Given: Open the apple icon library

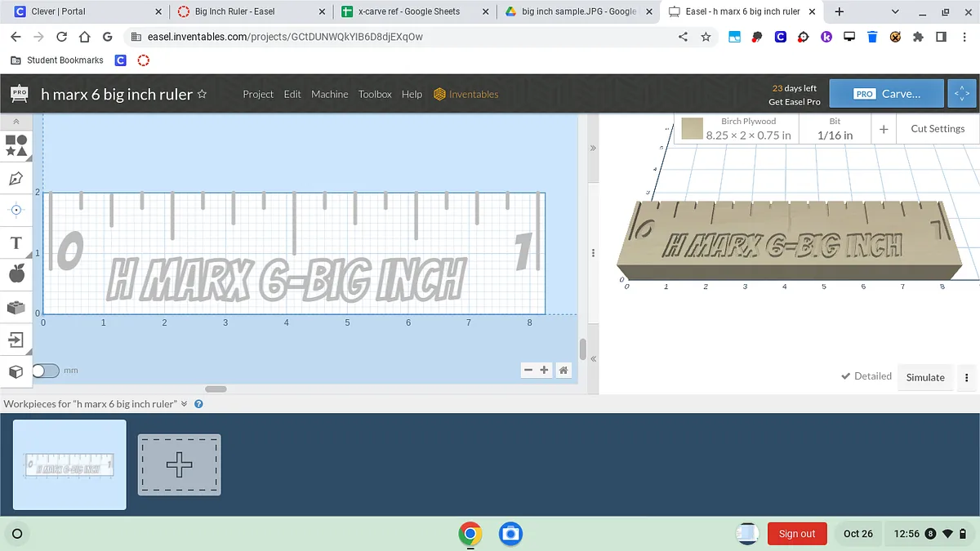Looking at the screenshot, I should click(x=16, y=274).
